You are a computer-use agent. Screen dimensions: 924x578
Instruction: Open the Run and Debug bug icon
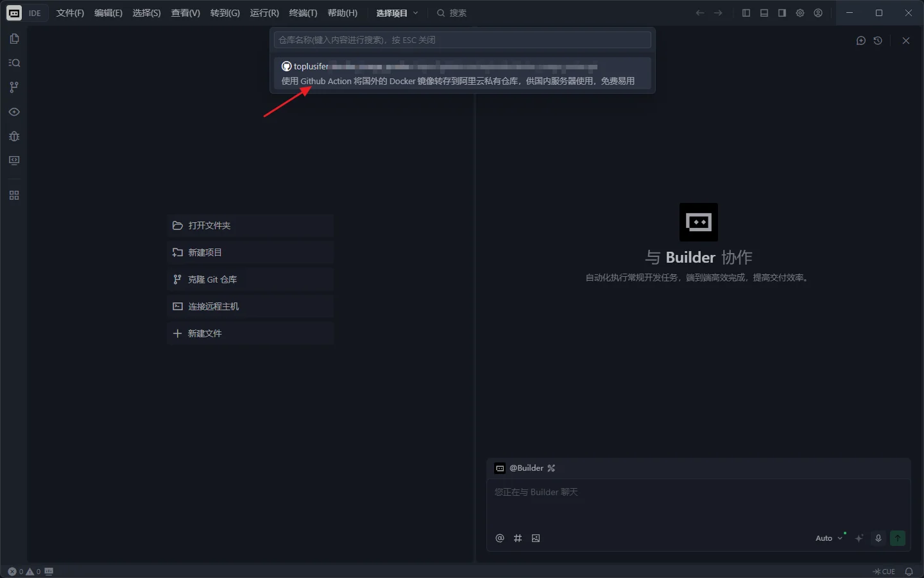14,136
